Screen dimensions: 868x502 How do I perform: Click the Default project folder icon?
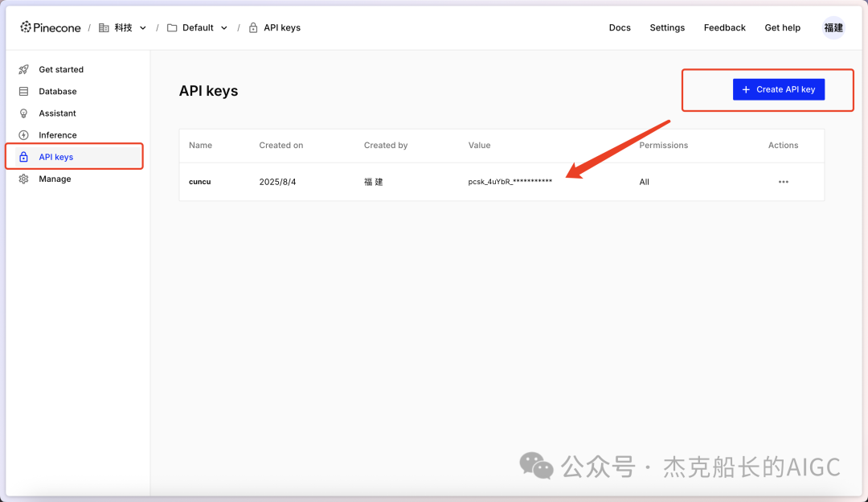coord(172,27)
